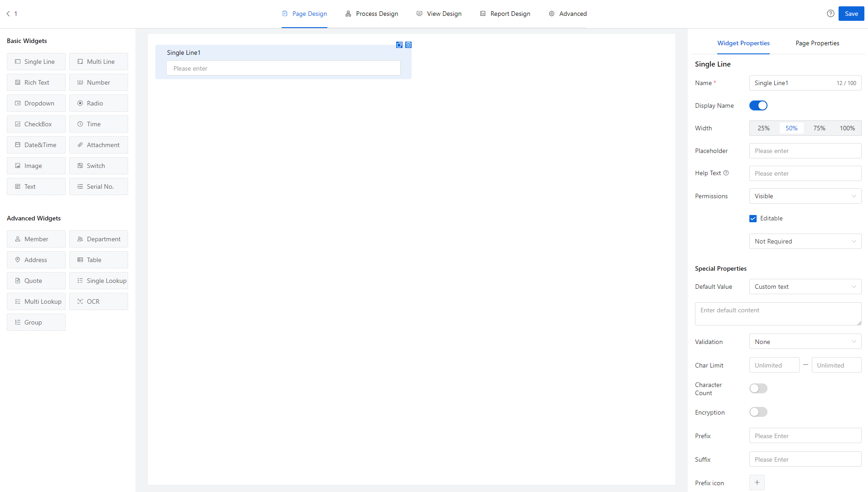The height and width of the screenshot is (492, 868).
Task: Add the Attachment widget
Action: [x=99, y=145]
